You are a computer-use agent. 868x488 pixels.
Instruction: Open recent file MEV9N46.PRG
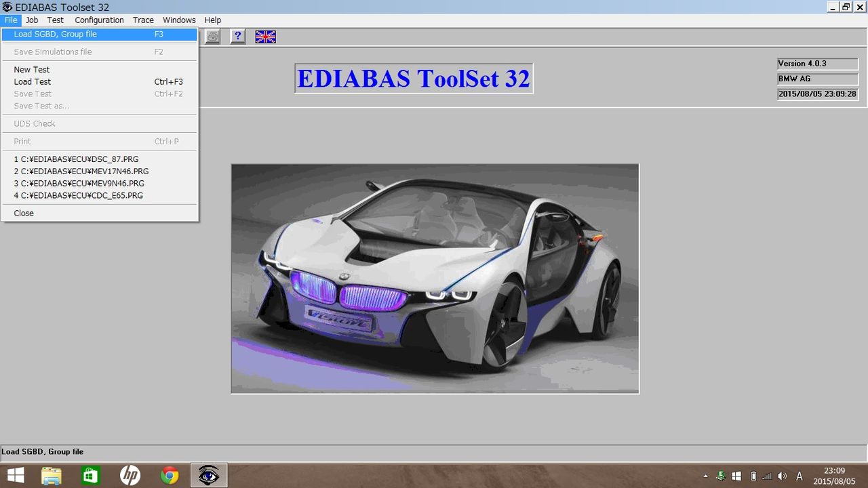coord(100,183)
